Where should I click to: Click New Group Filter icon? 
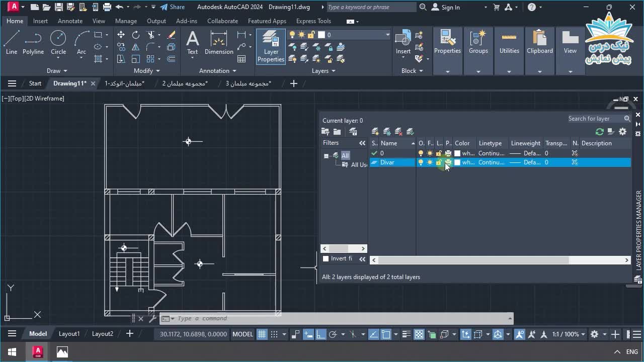[x=337, y=132]
